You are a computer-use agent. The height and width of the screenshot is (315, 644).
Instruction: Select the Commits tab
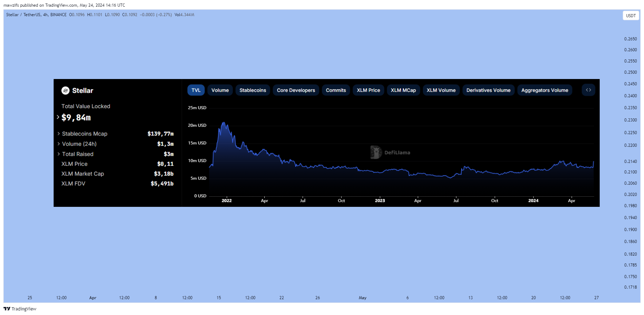pyautogui.click(x=336, y=90)
